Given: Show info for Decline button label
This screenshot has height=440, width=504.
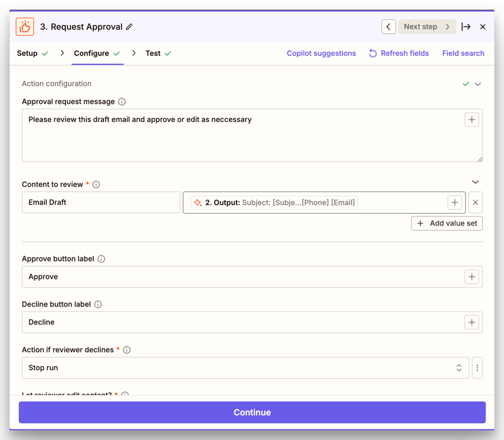Looking at the screenshot, I should tap(98, 305).
